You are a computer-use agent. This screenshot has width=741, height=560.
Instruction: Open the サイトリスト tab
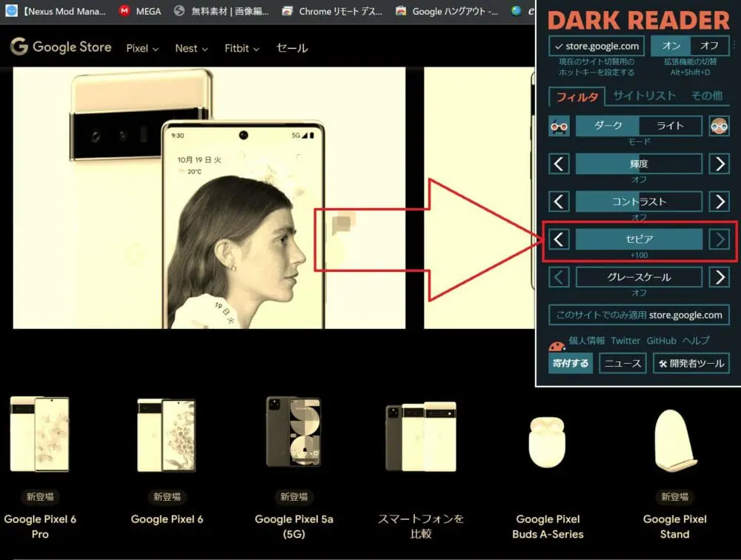[644, 96]
